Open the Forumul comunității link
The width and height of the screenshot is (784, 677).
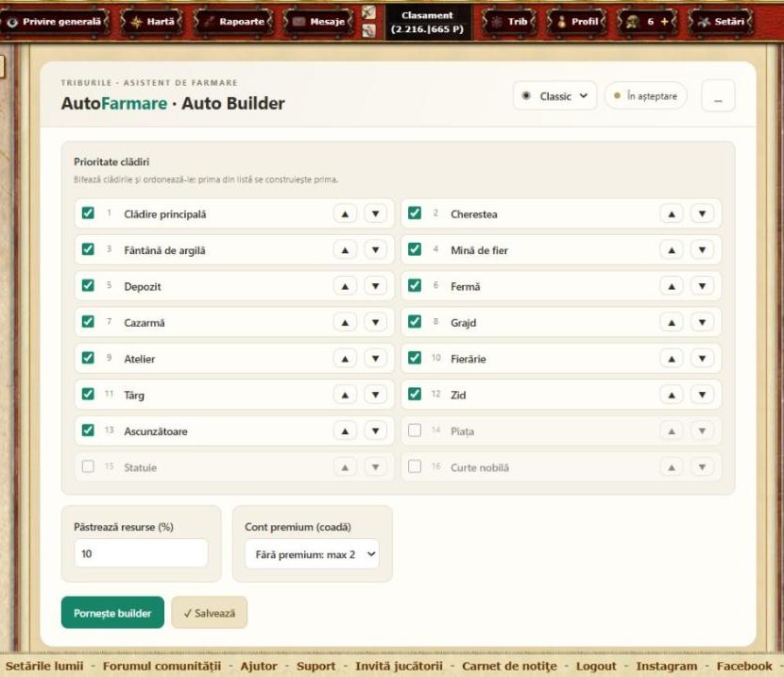(x=162, y=666)
